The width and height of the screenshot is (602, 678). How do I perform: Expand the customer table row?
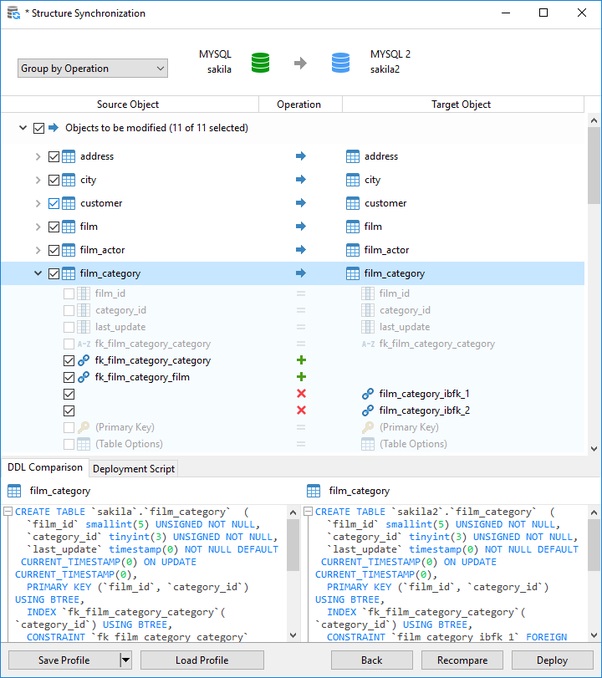[x=38, y=203]
